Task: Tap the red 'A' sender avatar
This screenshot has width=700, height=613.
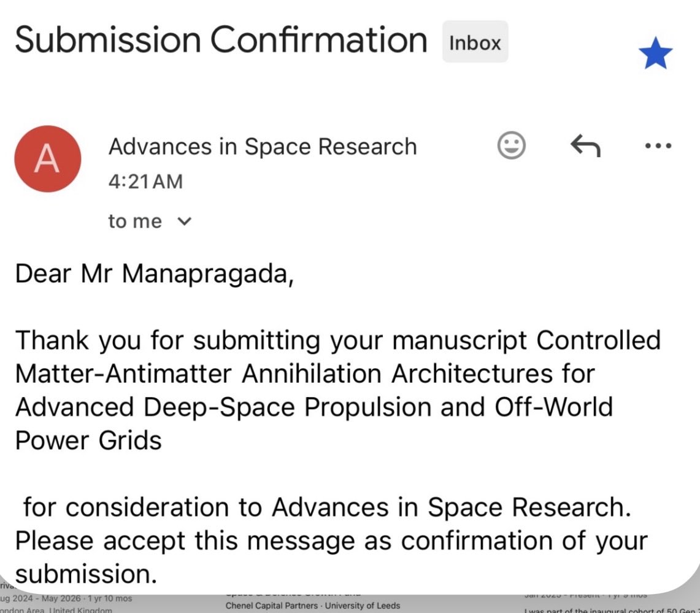Action: (48, 159)
